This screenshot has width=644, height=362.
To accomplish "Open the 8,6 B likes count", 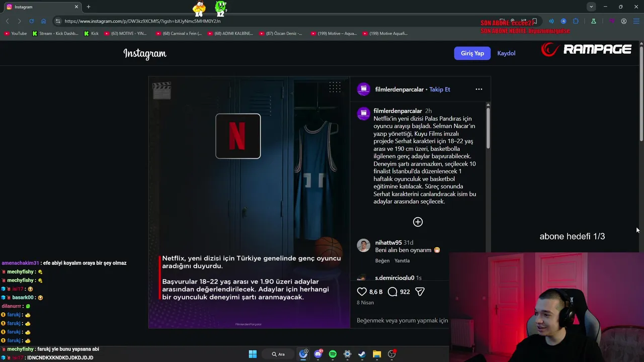I will 376,292.
